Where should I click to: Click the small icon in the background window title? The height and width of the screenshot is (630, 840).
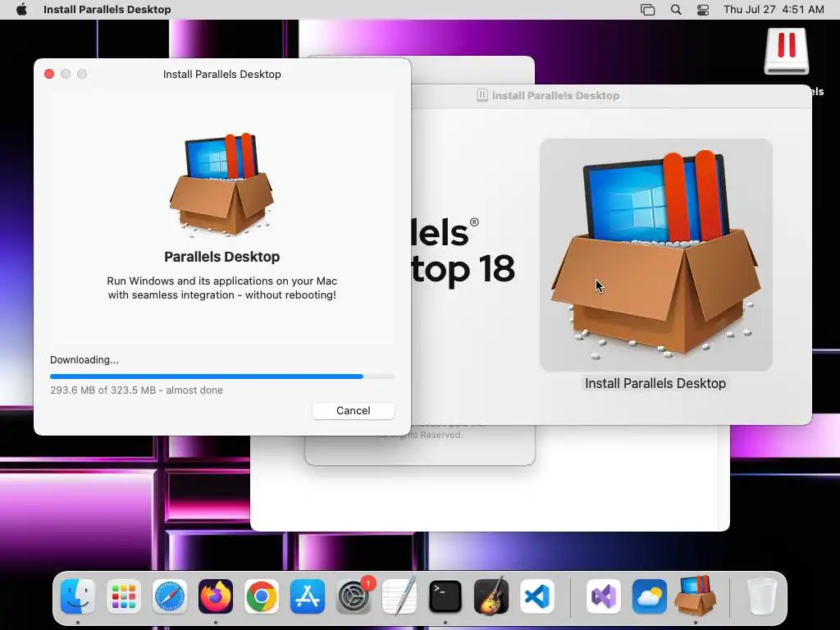pyautogui.click(x=482, y=95)
